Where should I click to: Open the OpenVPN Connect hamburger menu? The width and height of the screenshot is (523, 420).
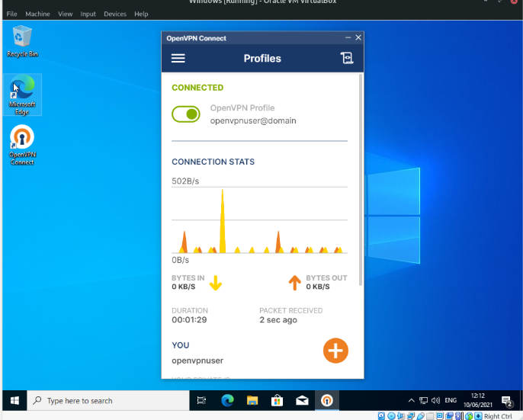point(178,59)
